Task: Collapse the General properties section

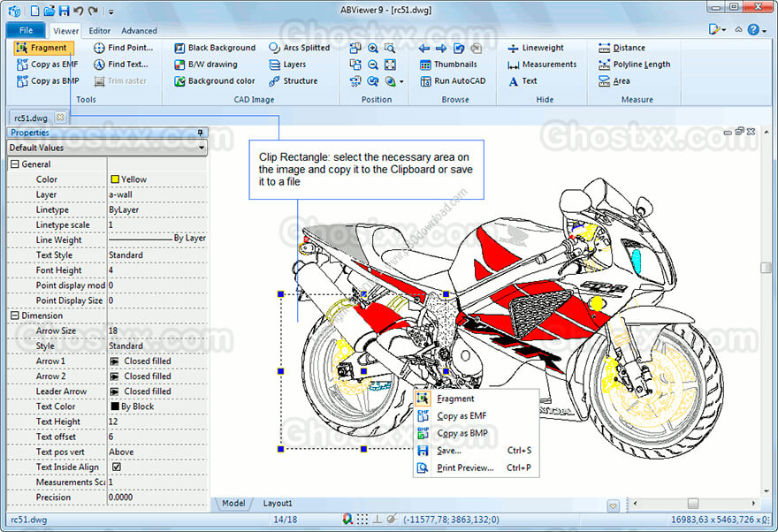Action: click(x=15, y=164)
